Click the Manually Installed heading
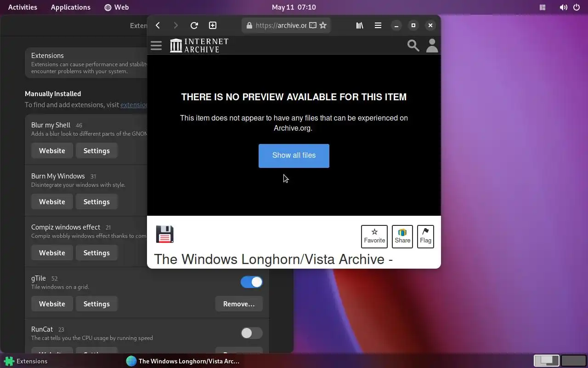This screenshot has width=588, height=368. click(x=53, y=94)
